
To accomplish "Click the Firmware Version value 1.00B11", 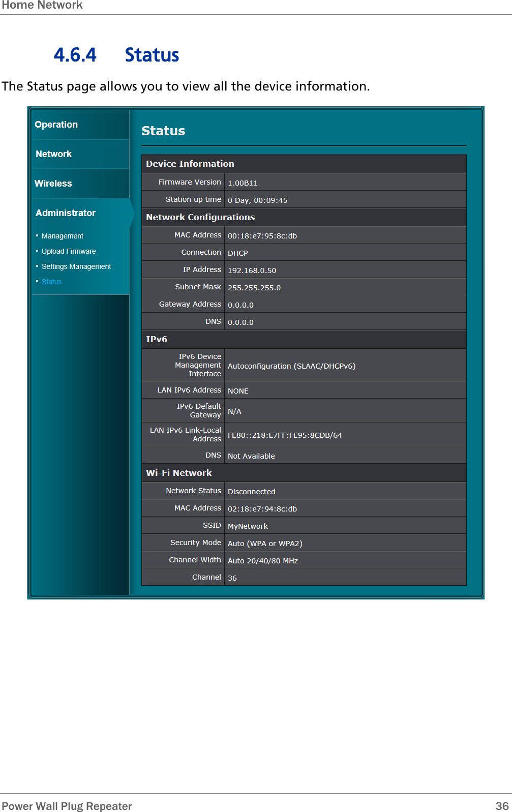I will [x=243, y=183].
